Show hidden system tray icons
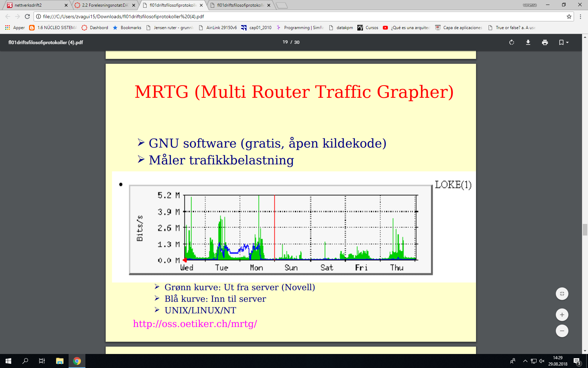This screenshot has width=588, height=368. pyautogui.click(x=525, y=361)
